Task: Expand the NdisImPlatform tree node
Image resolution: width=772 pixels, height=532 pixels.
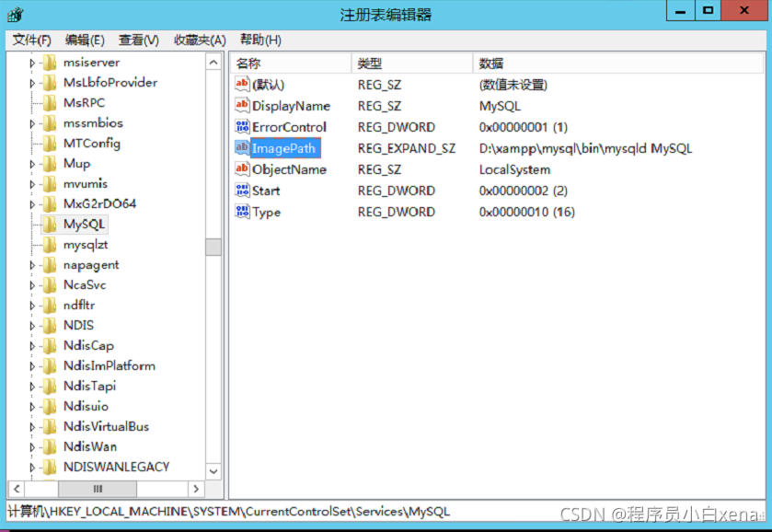Action: coord(32,366)
